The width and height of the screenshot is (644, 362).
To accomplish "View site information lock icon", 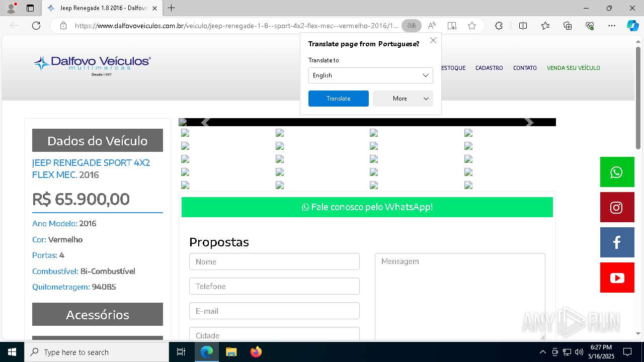I will [x=63, y=26].
